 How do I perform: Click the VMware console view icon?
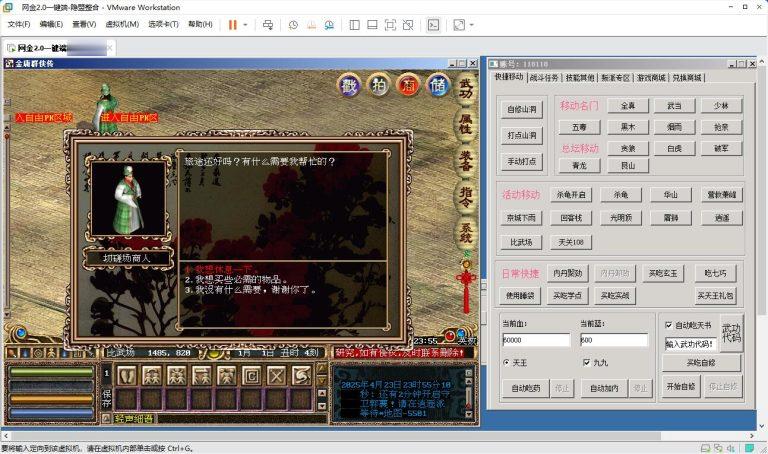pos(433,24)
